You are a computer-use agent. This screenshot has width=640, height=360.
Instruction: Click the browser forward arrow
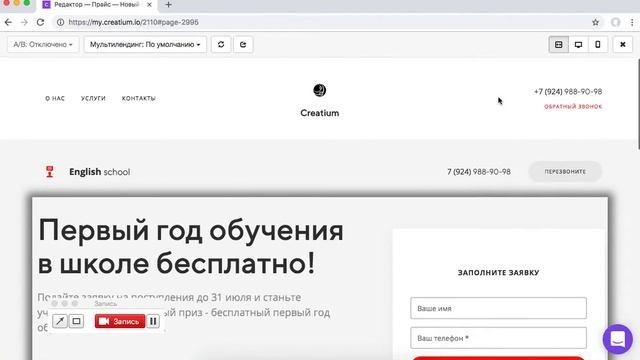pos(24,22)
